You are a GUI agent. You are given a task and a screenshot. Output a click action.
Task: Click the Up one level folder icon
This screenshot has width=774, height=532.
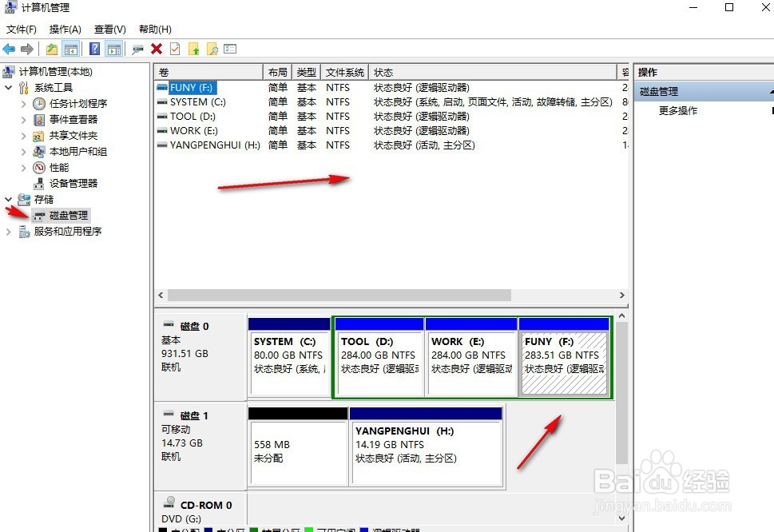[52, 49]
